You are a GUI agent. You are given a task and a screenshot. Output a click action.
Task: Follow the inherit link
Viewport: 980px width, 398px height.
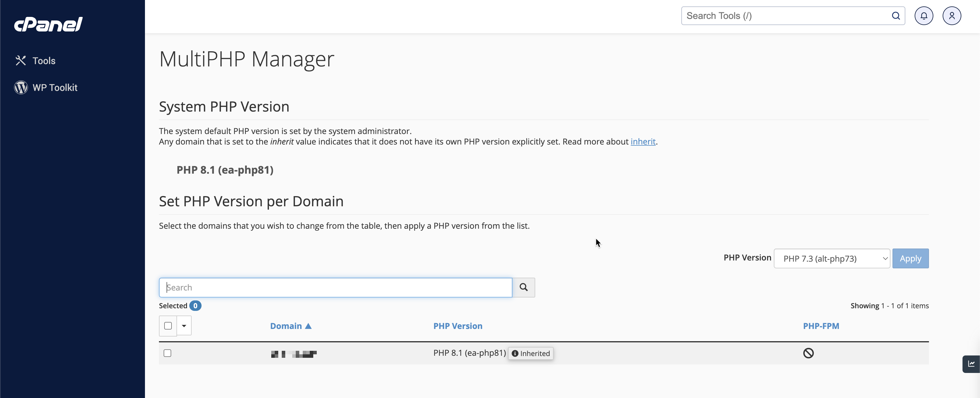tap(643, 141)
